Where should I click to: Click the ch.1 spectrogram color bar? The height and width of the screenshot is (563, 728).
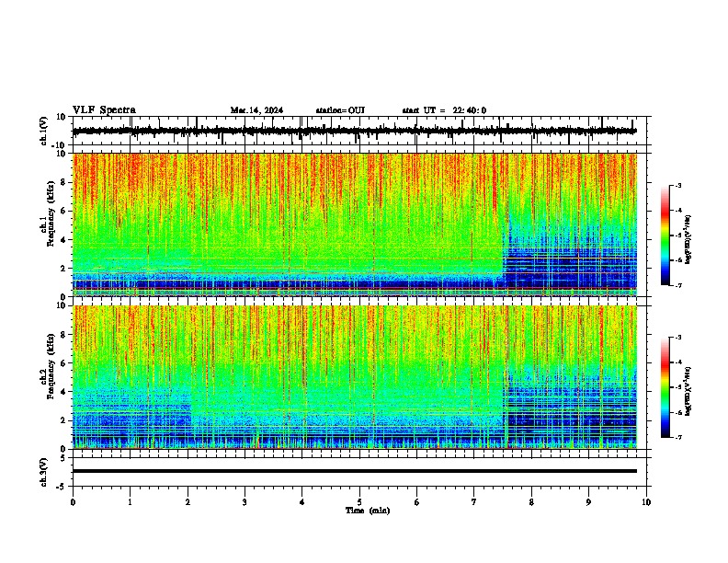[x=665, y=236]
